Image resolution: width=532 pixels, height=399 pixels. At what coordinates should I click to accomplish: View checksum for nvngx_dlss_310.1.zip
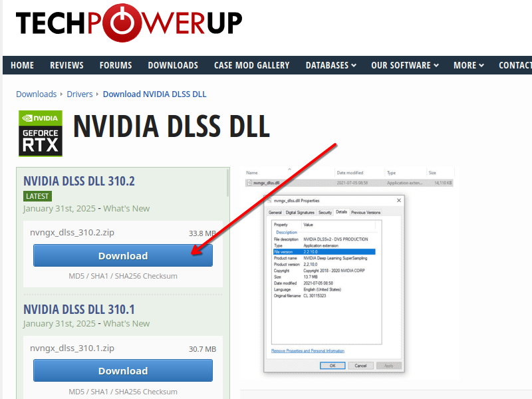click(x=123, y=392)
